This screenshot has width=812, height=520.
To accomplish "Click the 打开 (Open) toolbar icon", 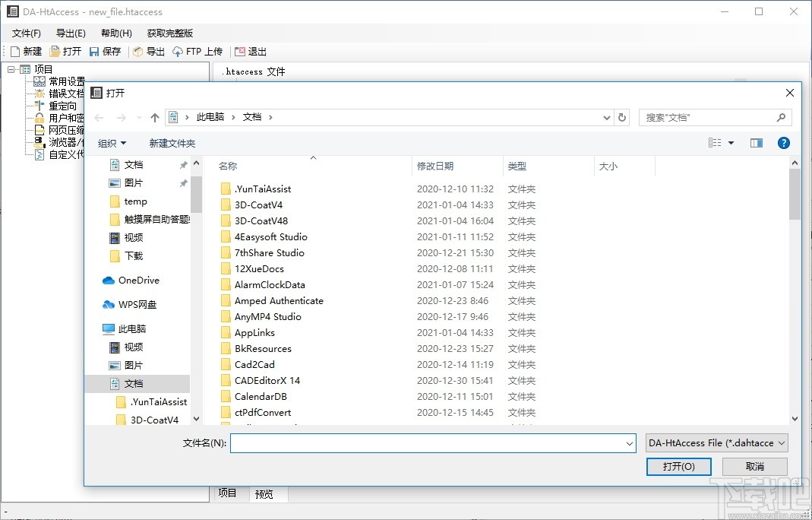I will (66, 51).
